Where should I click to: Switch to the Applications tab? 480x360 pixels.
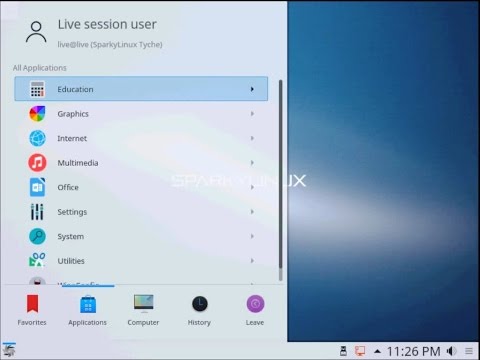[x=88, y=310]
